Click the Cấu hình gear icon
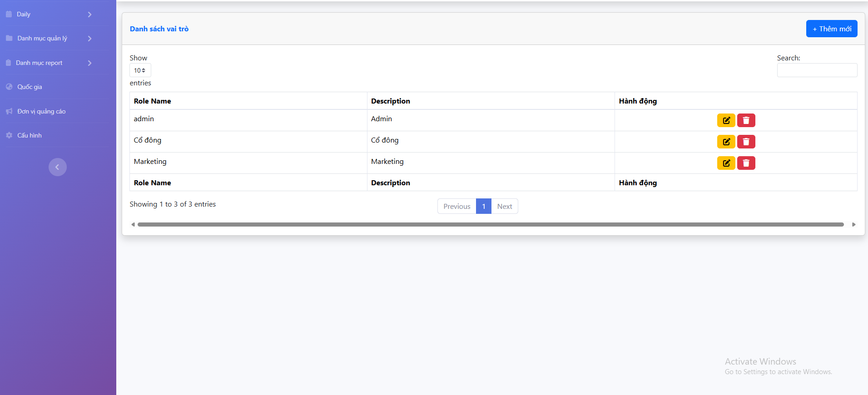Screen dimensions: 868x395 click(9, 135)
